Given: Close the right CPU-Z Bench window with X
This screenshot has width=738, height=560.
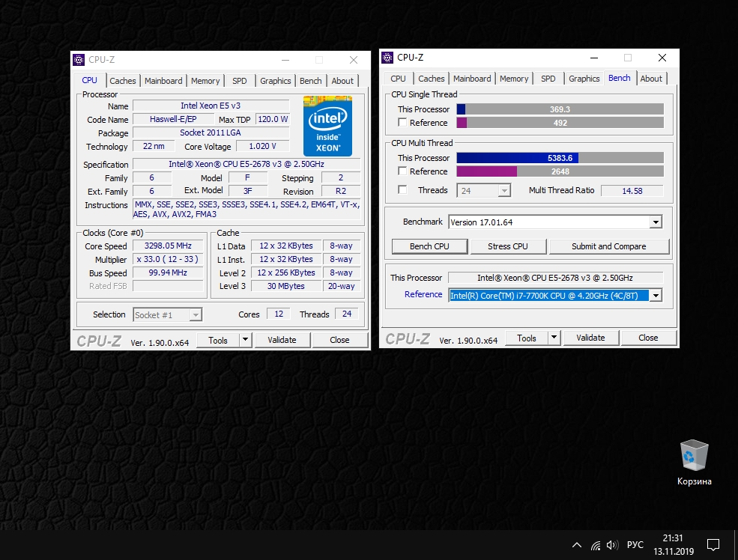Looking at the screenshot, I should tap(662, 58).
